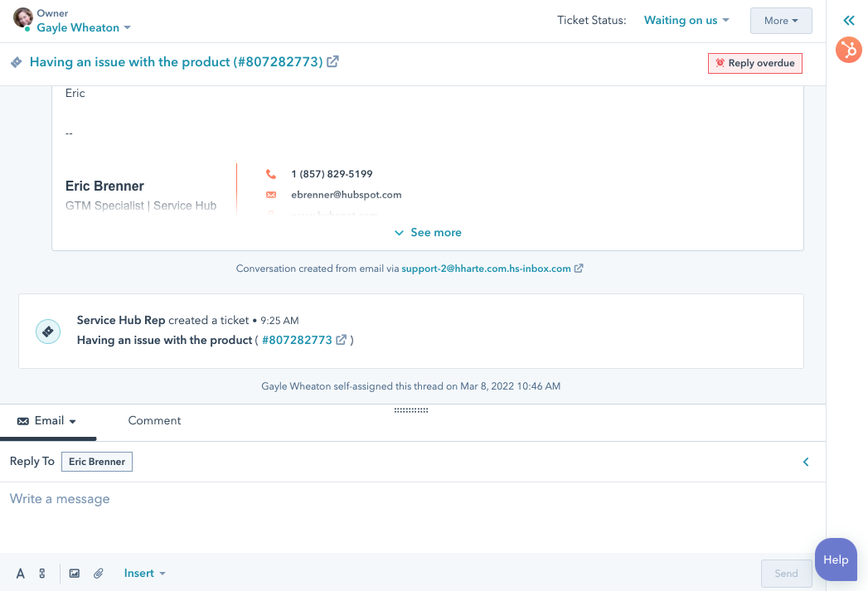Click the reply editor resize drag handle
This screenshot has height=591, width=868.
[411, 409]
